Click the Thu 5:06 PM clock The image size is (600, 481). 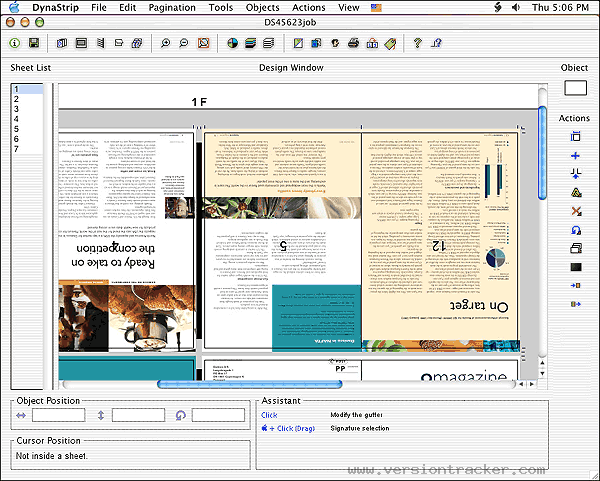point(560,7)
